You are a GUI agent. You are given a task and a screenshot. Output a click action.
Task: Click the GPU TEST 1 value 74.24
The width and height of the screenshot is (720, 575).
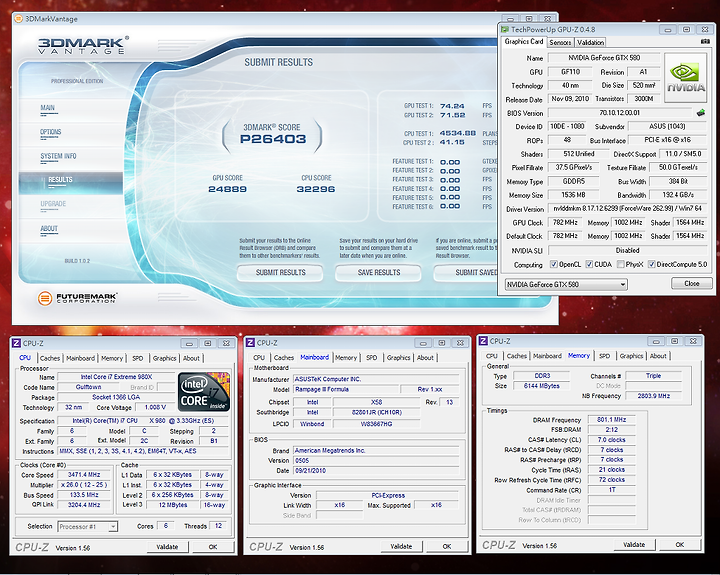[x=452, y=106]
